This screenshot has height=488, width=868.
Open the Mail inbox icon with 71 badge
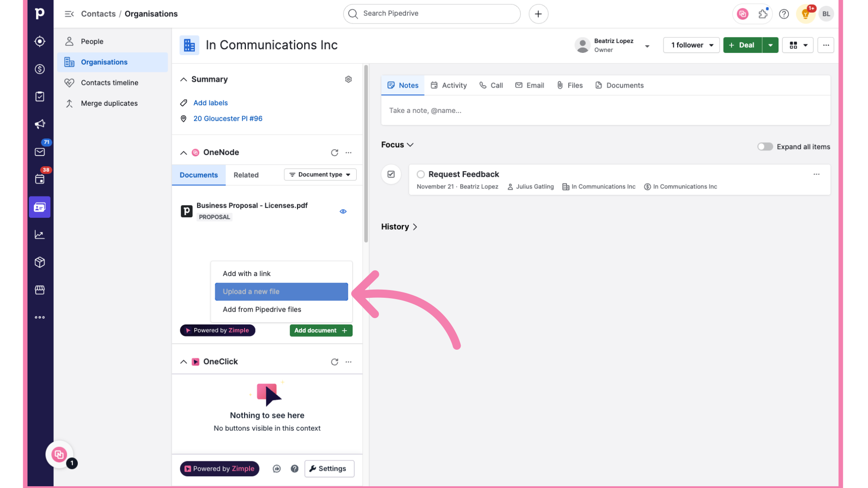click(x=40, y=151)
